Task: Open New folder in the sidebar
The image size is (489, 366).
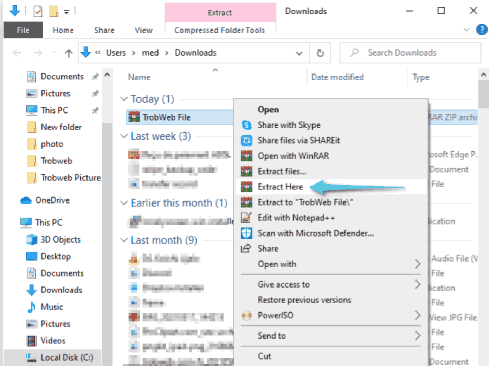Action: (61, 127)
